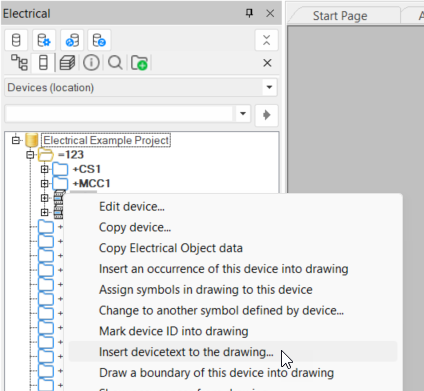Expand the +MCC1 location node
The height and width of the screenshot is (391, 424).
pyautogui.click(x=44, y=183)
